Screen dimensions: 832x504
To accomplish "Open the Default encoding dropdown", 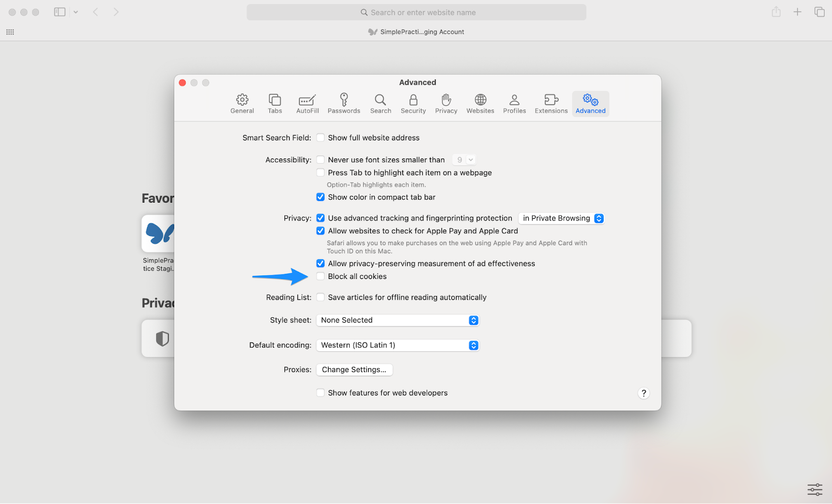I will click(x=397, y=345).
